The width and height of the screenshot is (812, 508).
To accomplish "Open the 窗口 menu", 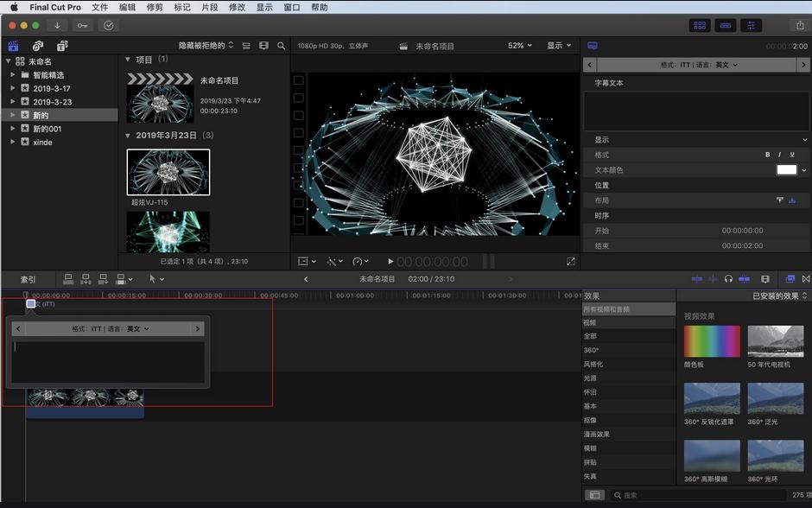I will click(292, 7).
